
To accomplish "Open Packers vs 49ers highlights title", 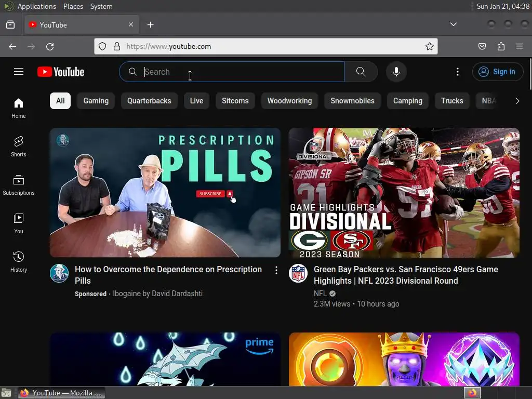I will coord(406,275).
